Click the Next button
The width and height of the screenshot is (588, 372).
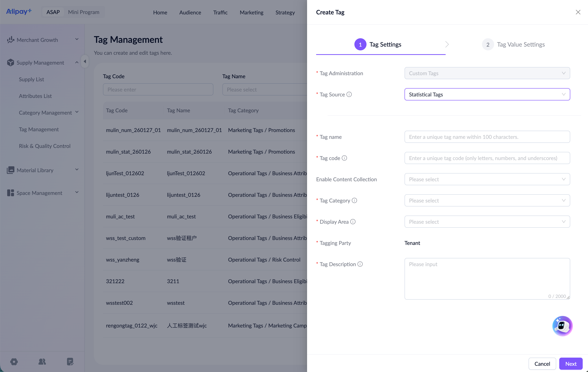(571, 364)
